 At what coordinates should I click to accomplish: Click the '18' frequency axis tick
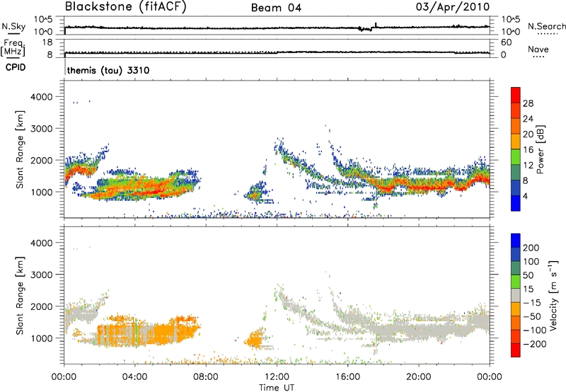pyautogui.click(x=47, y=42)
